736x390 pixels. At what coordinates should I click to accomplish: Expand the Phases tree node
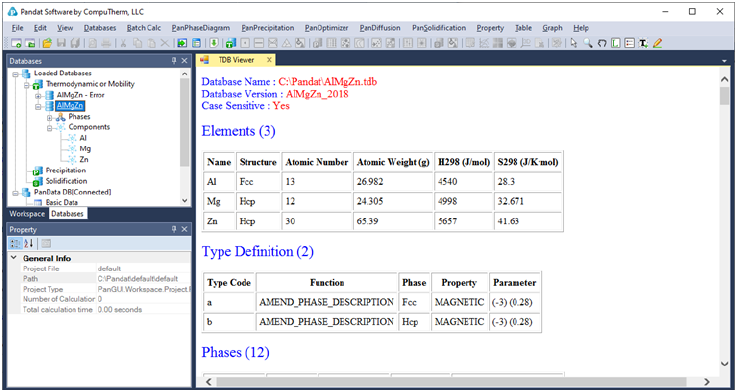[x=50, y=117]
